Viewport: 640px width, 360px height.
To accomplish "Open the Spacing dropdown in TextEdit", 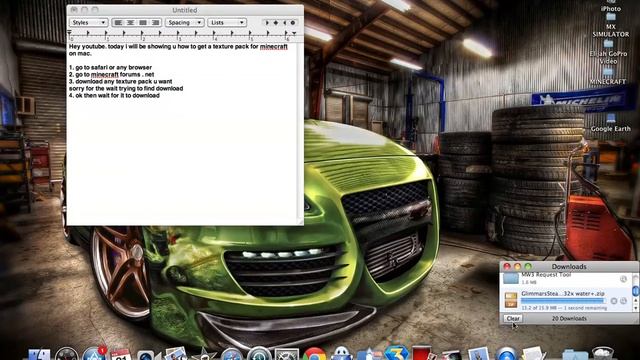I will point(184,22).
